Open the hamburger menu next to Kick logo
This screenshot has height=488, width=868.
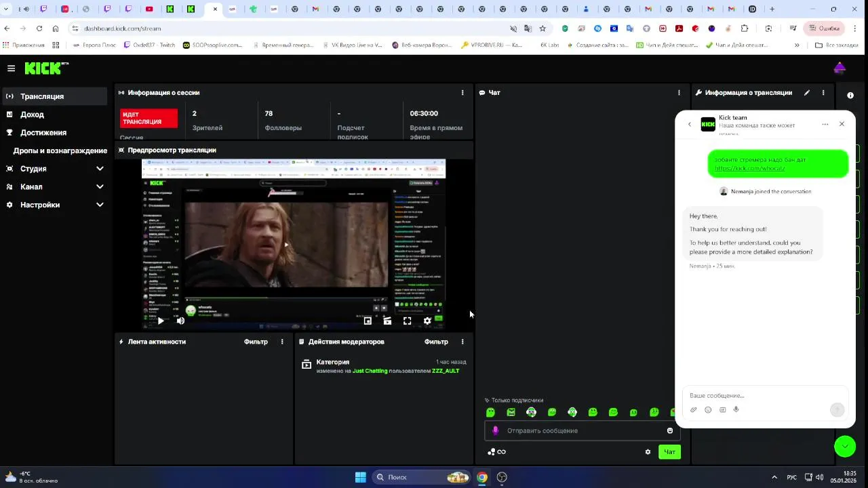[x=11, y=68]
